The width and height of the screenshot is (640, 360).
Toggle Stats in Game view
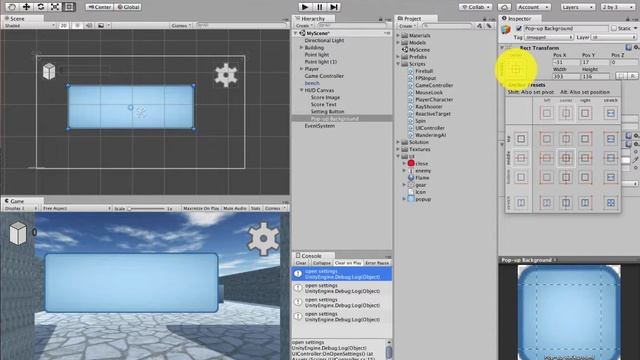click(x=256, y=208)
